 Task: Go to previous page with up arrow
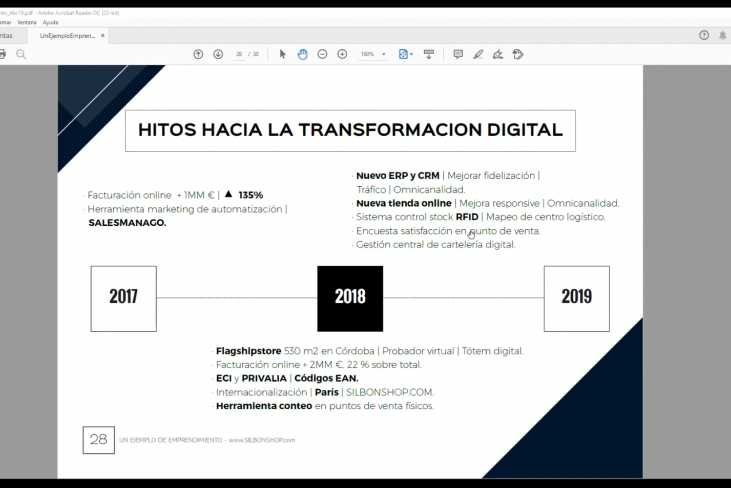coord(198,54)
